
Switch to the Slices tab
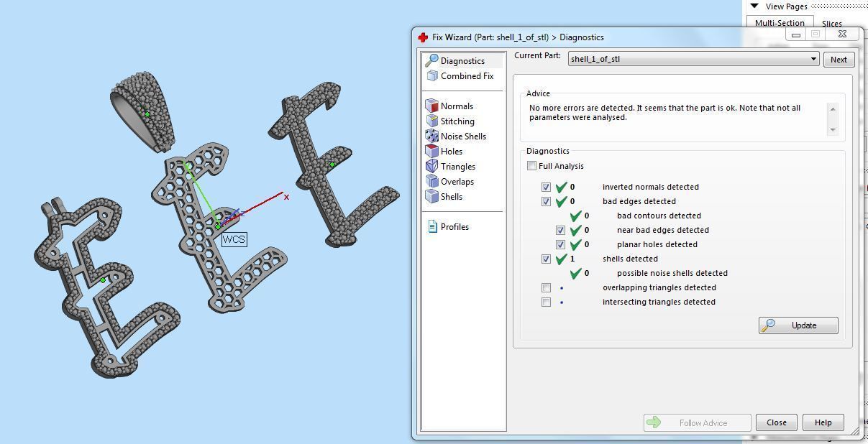[832, 23]
